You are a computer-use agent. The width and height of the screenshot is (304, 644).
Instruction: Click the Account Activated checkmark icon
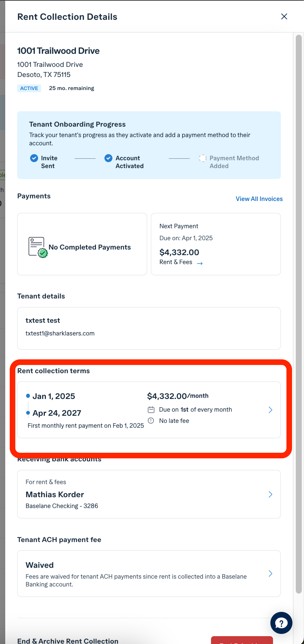(x=108, y=158)
